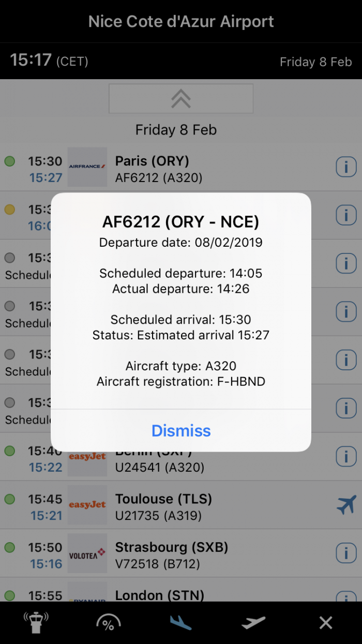Switch to the departures takeoff plane tab
This screenshot has width=362, height=644.
click(x=253, y=622)
